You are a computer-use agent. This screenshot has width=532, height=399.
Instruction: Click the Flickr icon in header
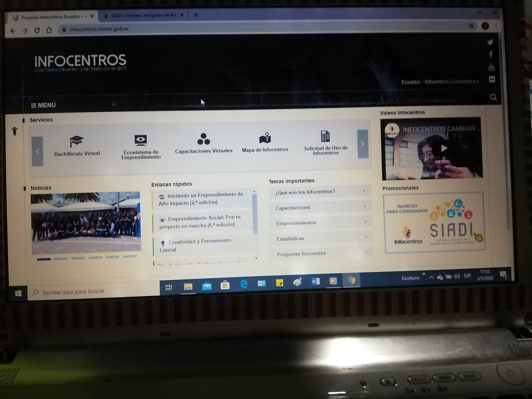point(492,79)
